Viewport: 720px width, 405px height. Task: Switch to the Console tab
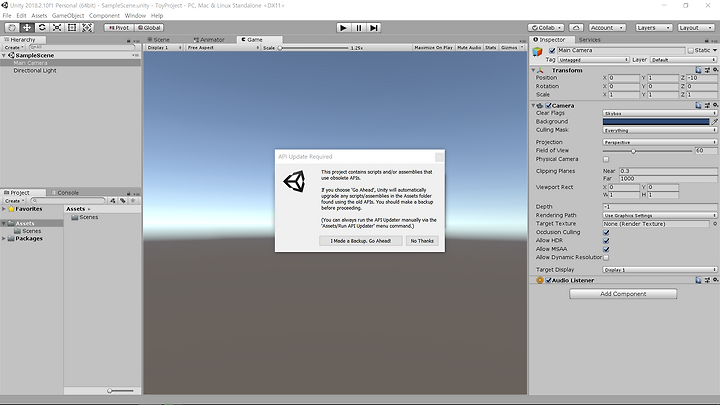pos(65,193)
